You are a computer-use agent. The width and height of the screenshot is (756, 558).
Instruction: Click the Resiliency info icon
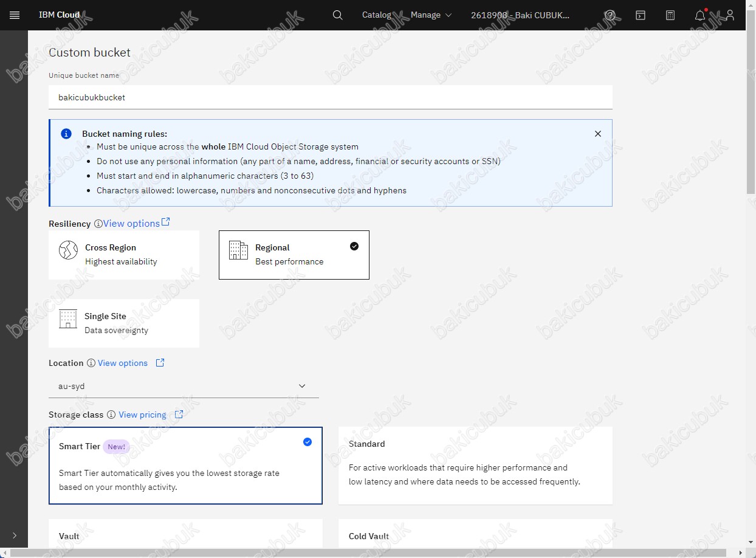click(x=98, y=224)
